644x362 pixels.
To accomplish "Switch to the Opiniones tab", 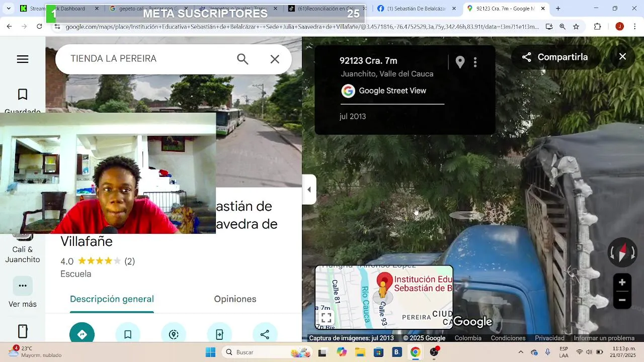I will click(235, 299).
